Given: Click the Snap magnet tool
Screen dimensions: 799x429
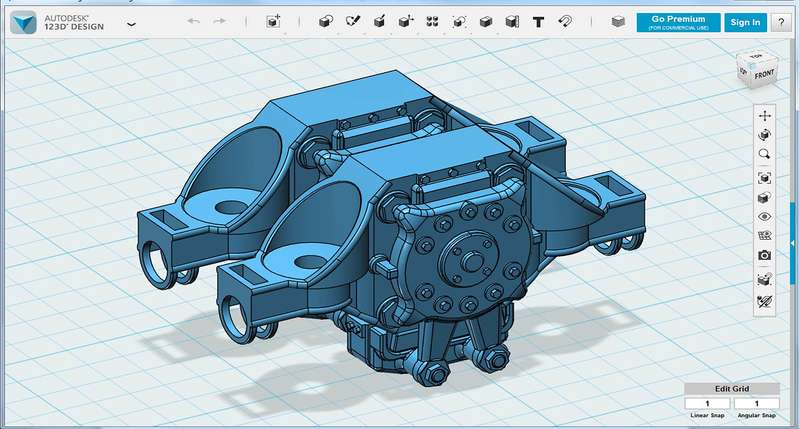Looking at the screenshot, I should coord(565,21).
